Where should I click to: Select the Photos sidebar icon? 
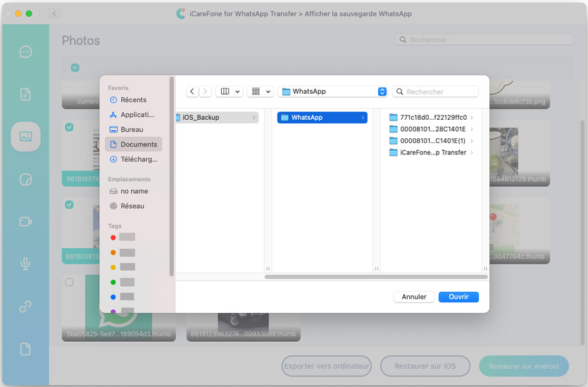point(25,137)
